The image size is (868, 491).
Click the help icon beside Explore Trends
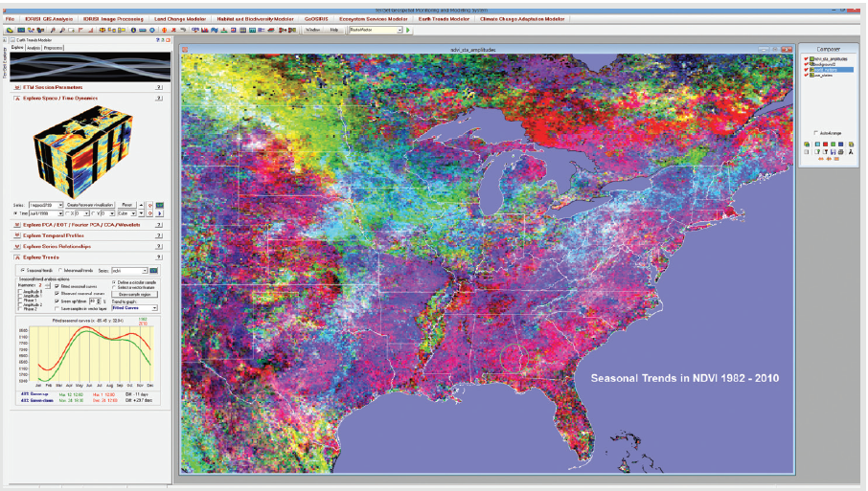click(x=158, y=257)
